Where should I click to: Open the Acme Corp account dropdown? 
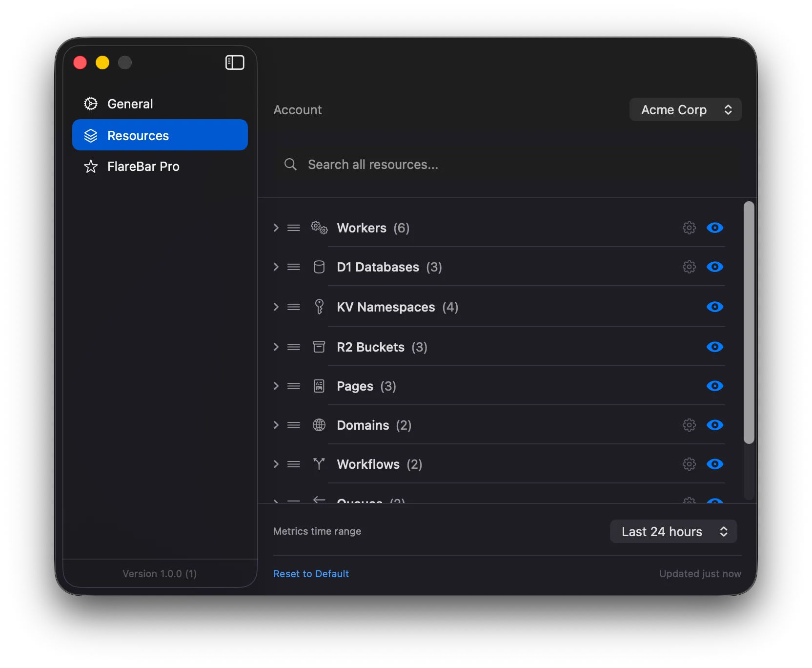click(x=685, y=109)
